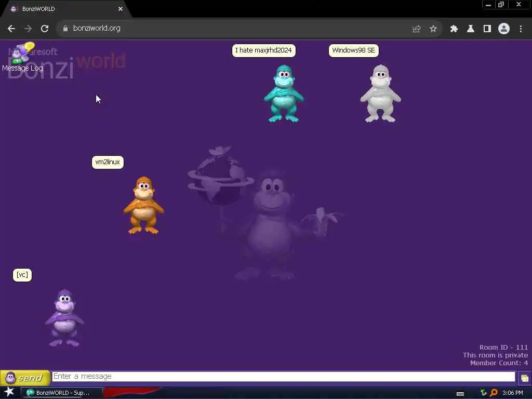The width and height of the screenshot is (532, 399).
Task: Toggle the browser side panel
Action: pos(487,29)
